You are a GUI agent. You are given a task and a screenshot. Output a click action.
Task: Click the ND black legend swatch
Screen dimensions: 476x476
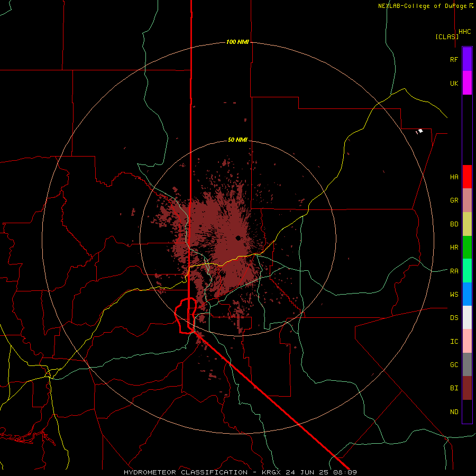click(467, 411)
